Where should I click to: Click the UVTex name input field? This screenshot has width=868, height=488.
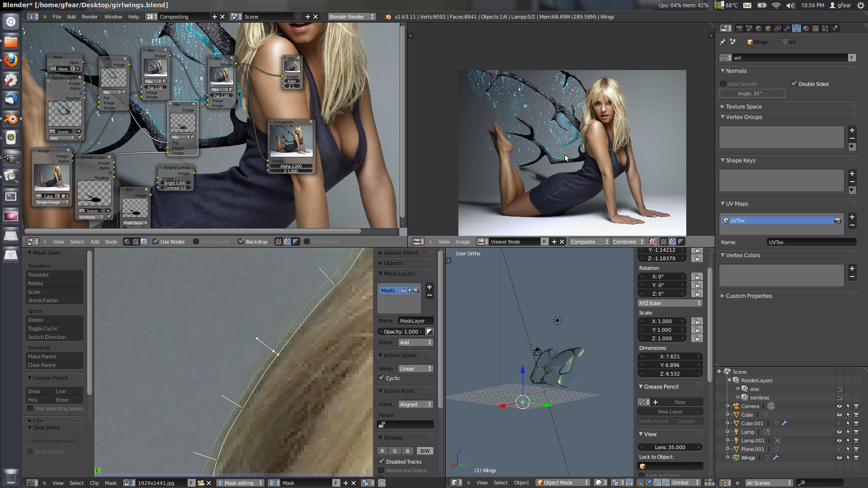tap(811, 242)
